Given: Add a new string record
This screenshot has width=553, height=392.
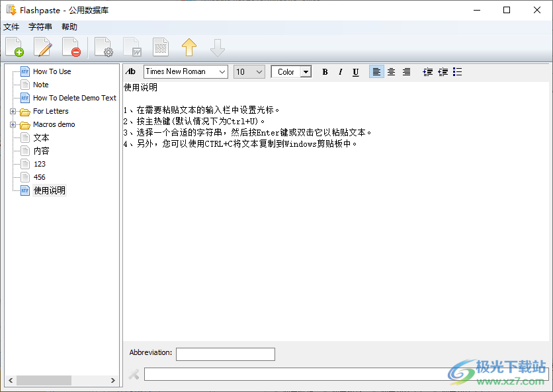Looking at the screenshot, I should [14, 47].
